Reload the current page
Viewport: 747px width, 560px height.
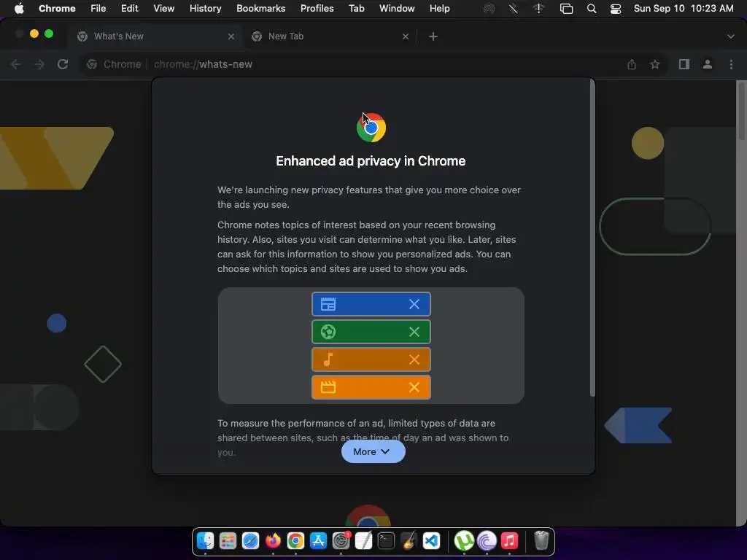(x=63, y=64)
